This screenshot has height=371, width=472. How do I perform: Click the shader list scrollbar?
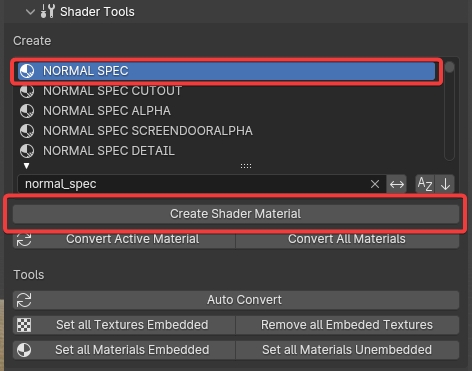(449, 110)
